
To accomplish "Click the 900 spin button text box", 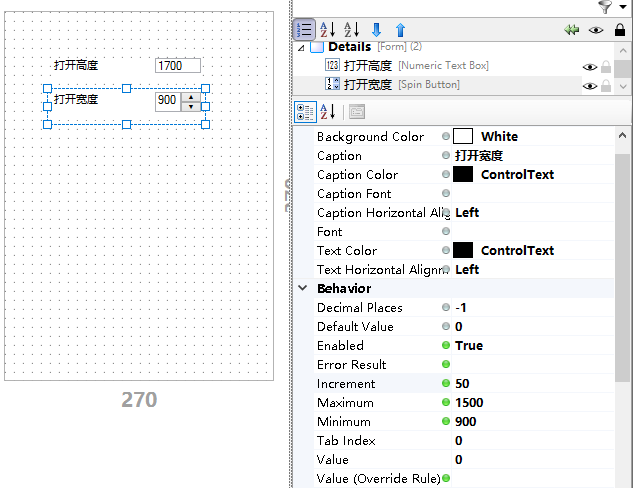I will [x=168, y=102].
